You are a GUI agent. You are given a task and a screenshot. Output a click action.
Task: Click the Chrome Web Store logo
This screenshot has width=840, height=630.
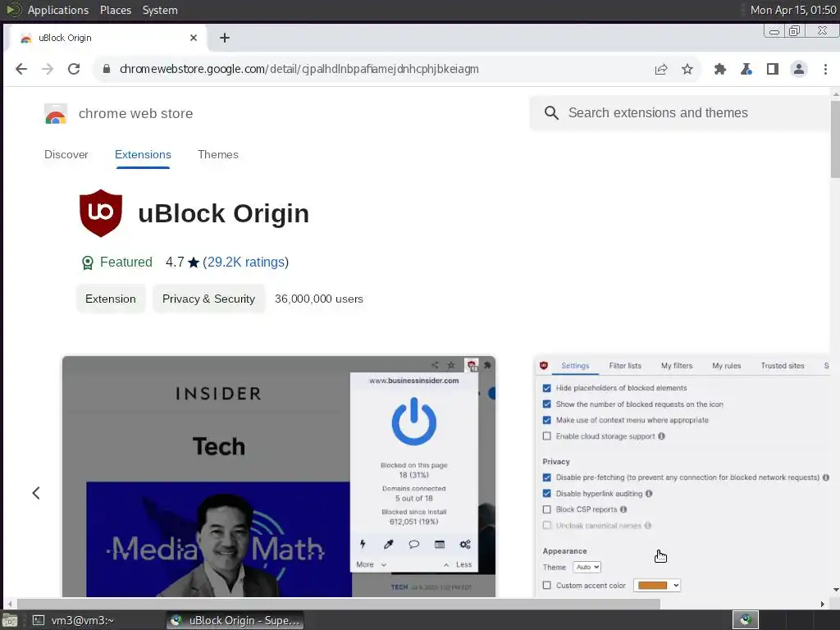pyautogui.click(x=56, y=113)
